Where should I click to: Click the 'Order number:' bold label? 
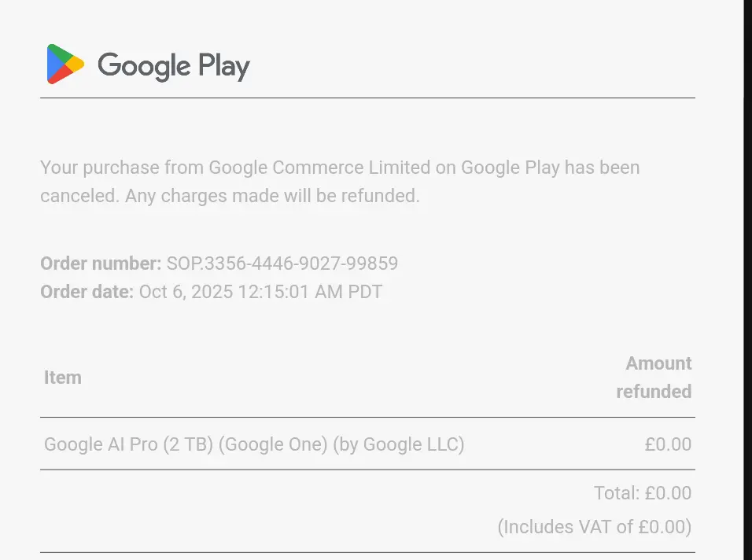coord(101,263)
